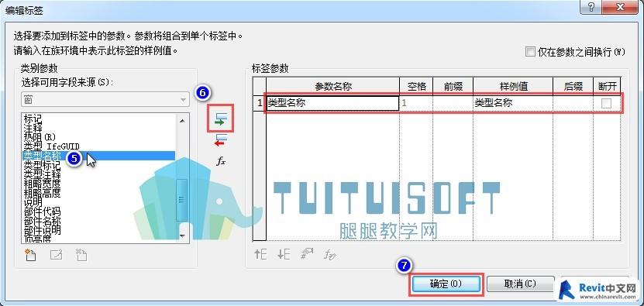The width and height of the screenshot is (644, 306).
Task: Select 类型标记 in the parameter list
Action: [42, 165]
